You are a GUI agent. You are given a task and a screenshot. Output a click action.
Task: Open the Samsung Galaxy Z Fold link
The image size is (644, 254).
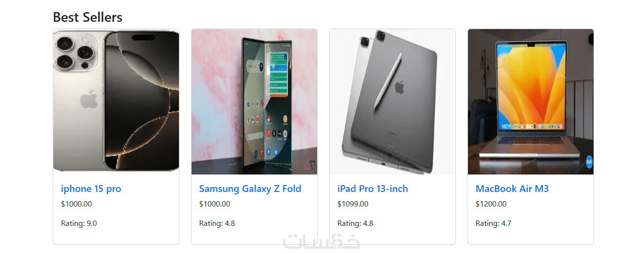click(250, 189)
